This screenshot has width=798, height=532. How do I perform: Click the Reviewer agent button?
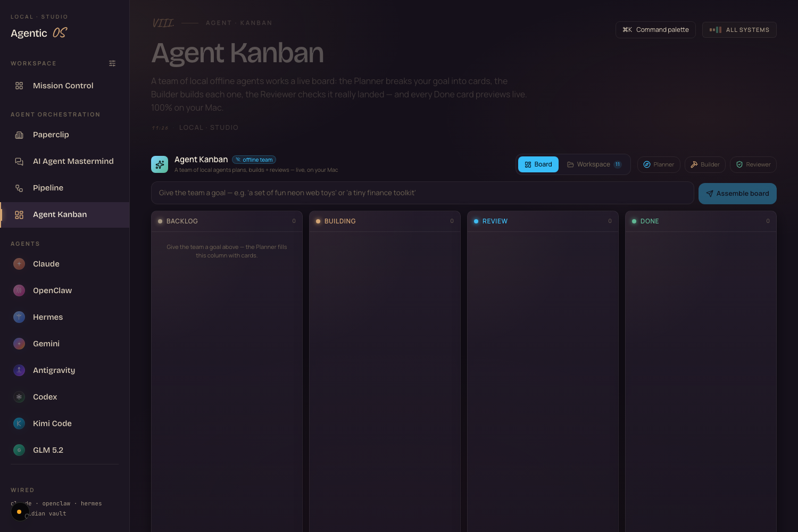click(x=753, y=164)
